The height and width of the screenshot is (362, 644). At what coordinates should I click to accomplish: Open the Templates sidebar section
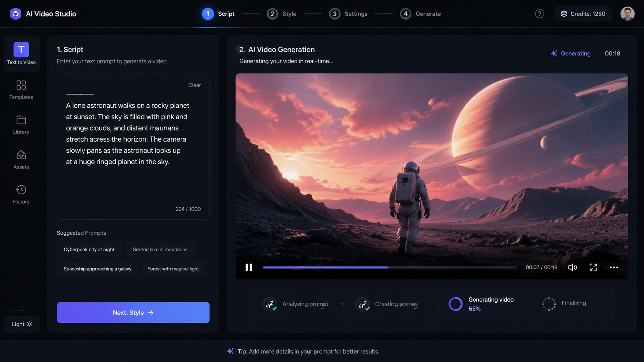[x=21, y=90]
